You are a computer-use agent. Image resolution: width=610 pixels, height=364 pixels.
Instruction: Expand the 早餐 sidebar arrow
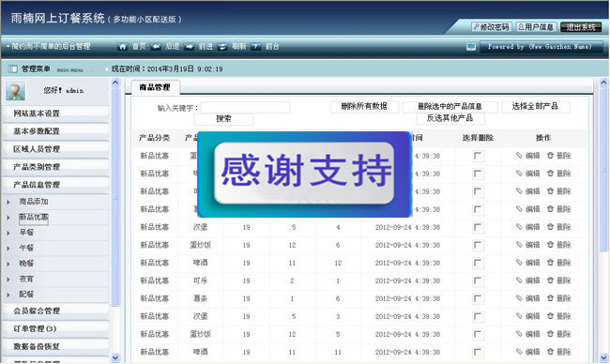pyautogui.click(x=8, y=233)
